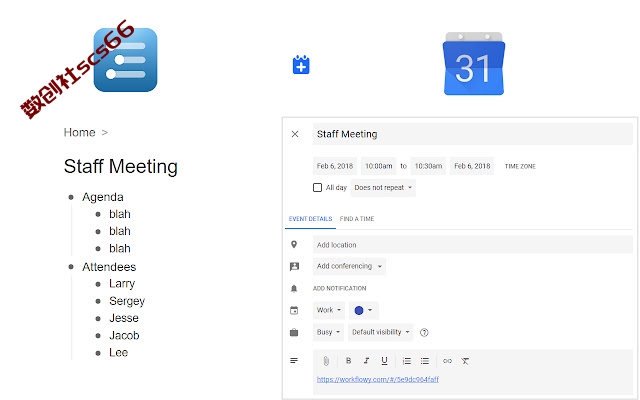This screenshot has width=640, height=400.
Task: Open the event color dropdown
Action: [x=363, y=310]
